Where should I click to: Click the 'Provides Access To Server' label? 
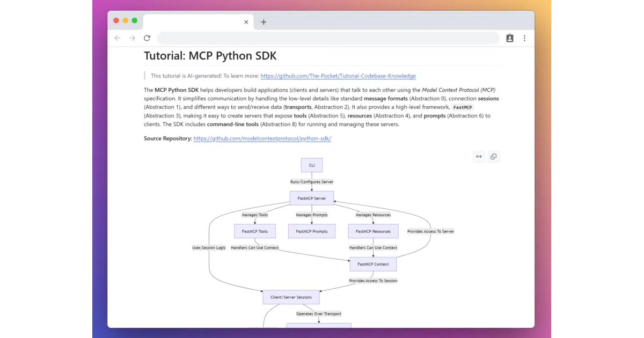(430, 231)
